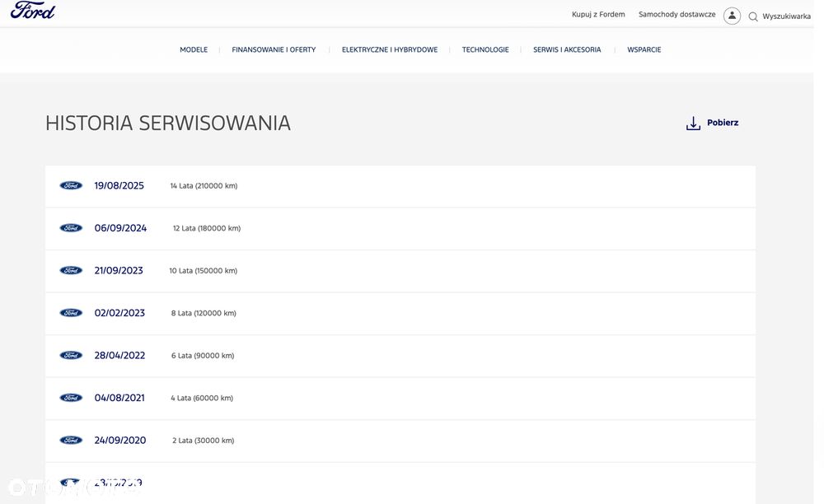Image resolution: width=824 pixels, height=504 pixels.
Task: Click the 10 Lata (150000 km) entry
Action: pyautogui.click(x=203, y=271)
